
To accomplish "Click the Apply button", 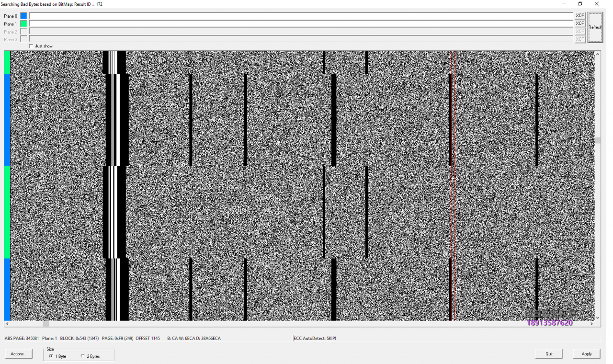I will (x=587, y=354).
